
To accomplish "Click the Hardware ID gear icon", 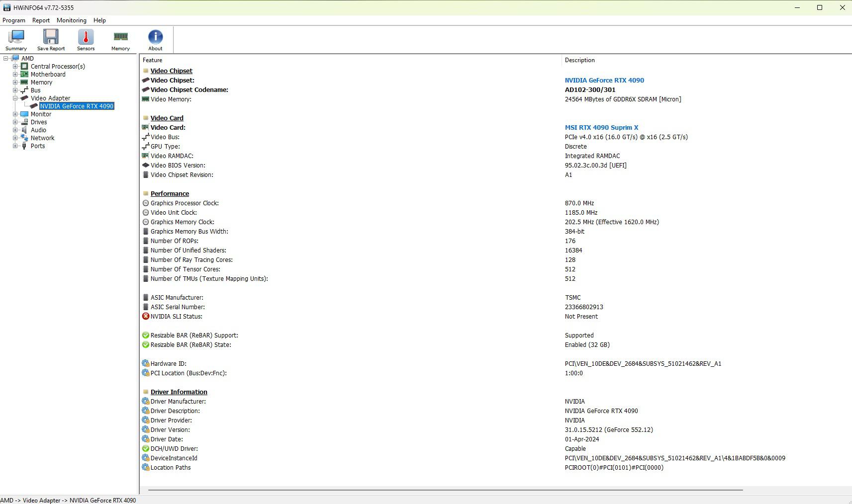I will click(146, 363).
